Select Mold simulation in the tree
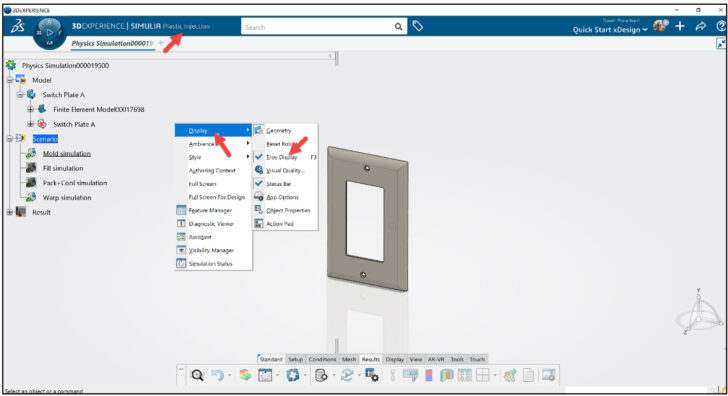728x396 pixels. pyautogui.click(x=66, y=154)
